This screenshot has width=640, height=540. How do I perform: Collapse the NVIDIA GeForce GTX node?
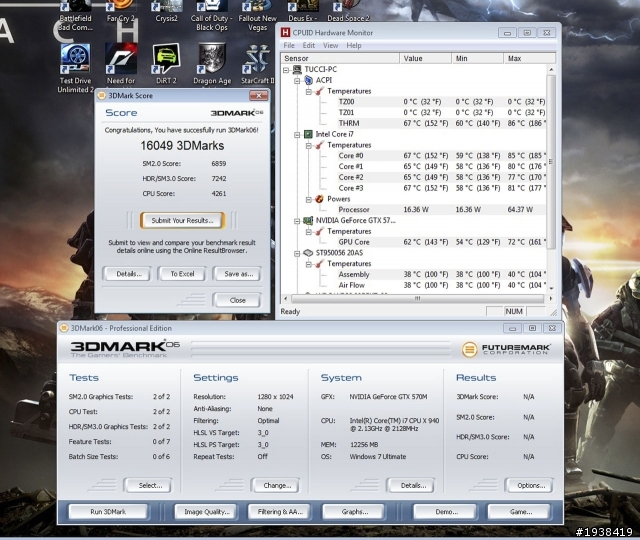point(298,221)
